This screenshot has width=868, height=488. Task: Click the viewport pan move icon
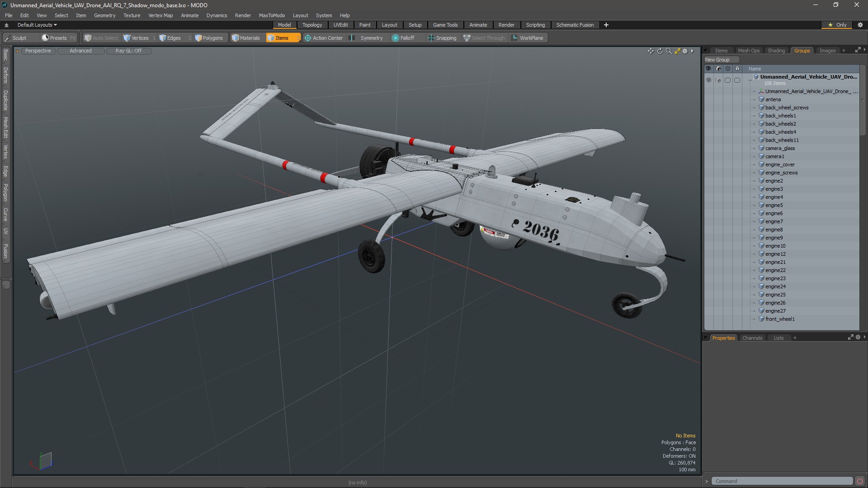tap(651, 51)
